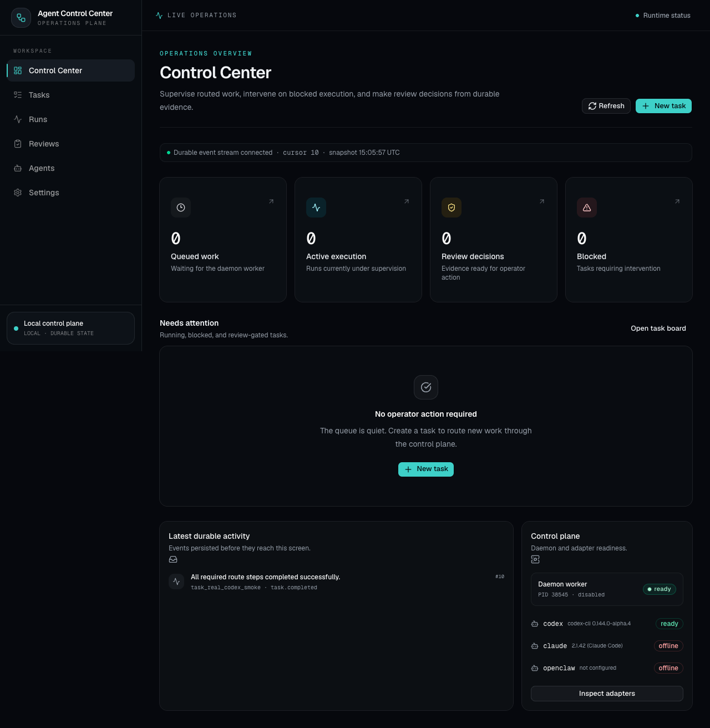The image size is (710, 728).
Task: Click the ready badge for codex
Action: click(x=670, y=624)
